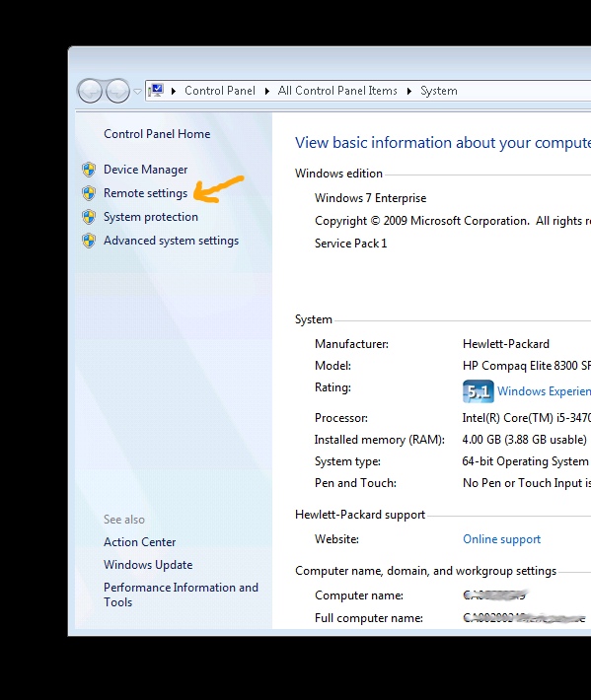Open Windows Update under See also

click(148, 565)
